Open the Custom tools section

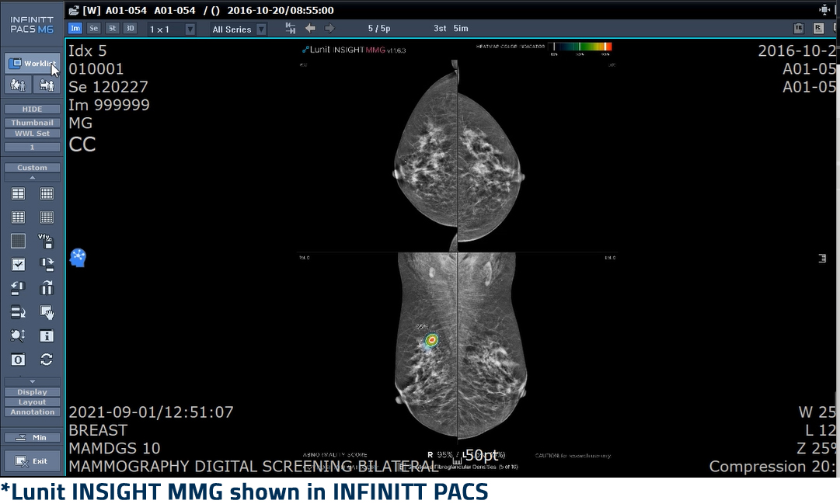(32, 168)
